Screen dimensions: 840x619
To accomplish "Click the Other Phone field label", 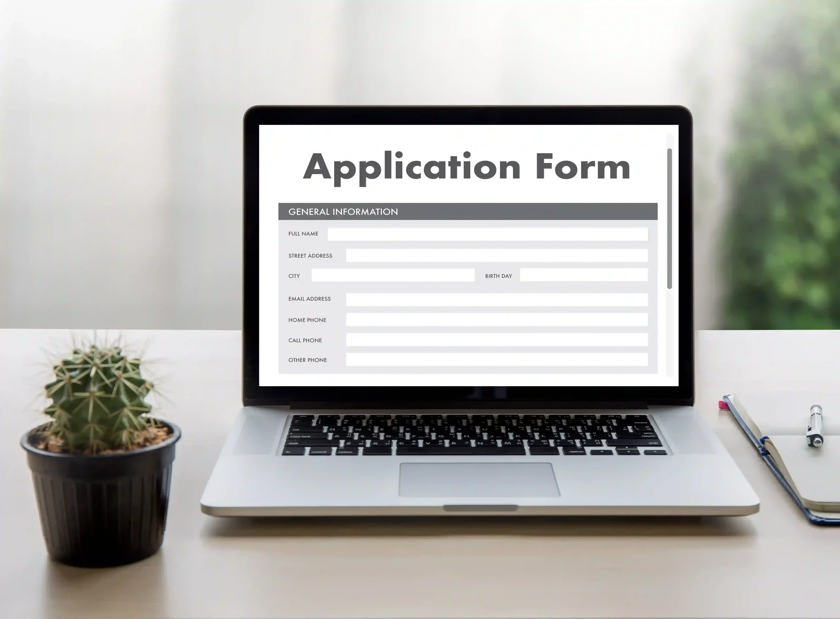I will 308,360.
